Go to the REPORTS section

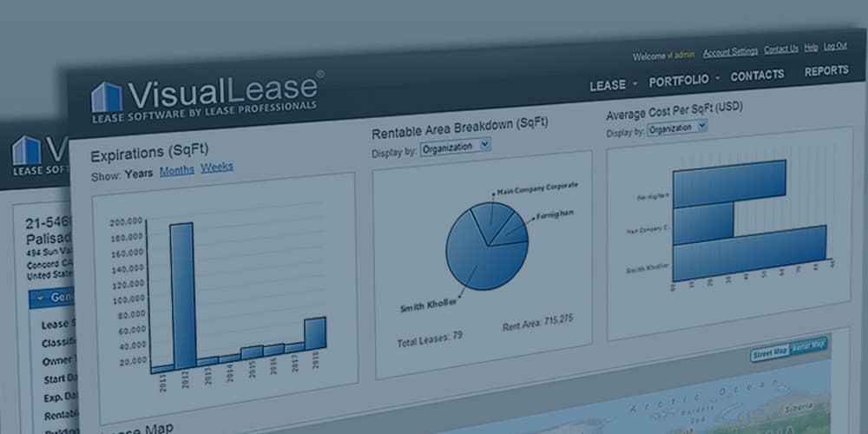(826, 71)
